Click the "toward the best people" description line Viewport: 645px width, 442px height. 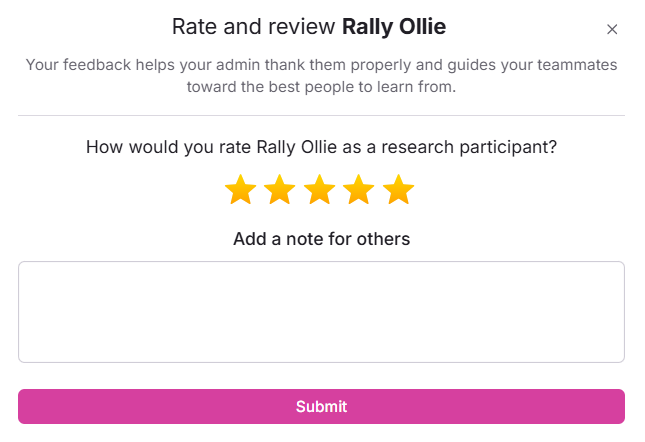pos(321,86)
